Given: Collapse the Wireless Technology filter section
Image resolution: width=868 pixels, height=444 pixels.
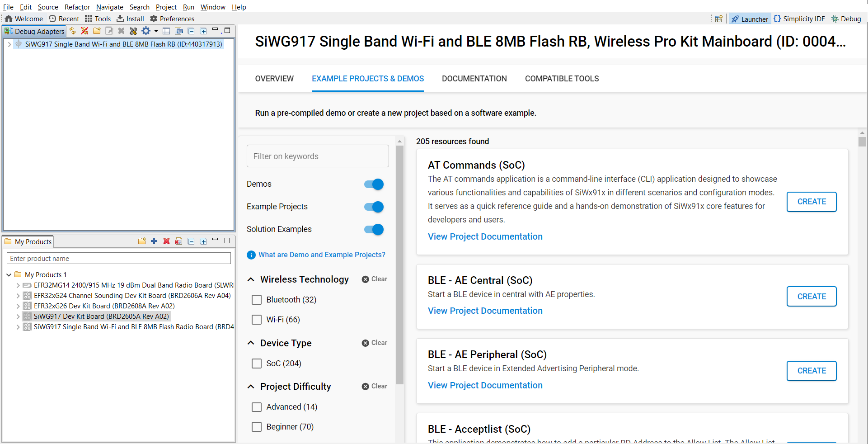Looking at the screenshot, I should (x=251, y=279).
